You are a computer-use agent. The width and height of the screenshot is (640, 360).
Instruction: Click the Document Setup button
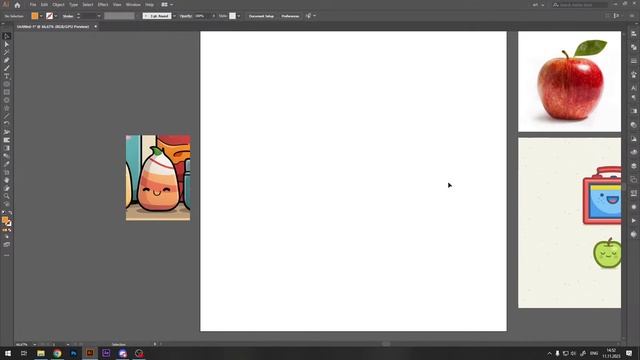point(261,16)
